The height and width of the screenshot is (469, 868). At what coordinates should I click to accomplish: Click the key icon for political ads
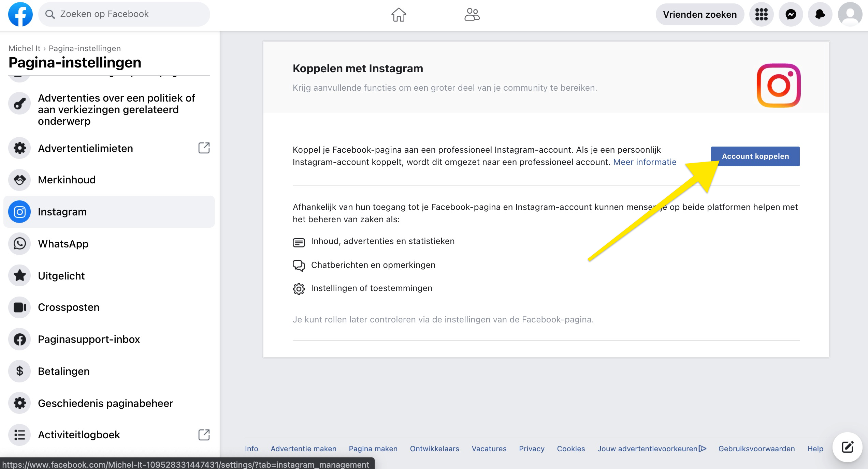point(19,103)
